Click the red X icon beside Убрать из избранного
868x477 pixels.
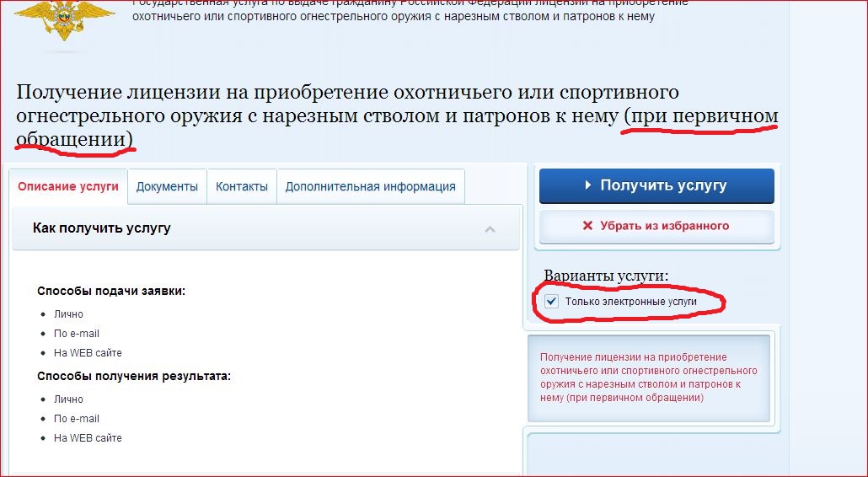click(587, 226)
